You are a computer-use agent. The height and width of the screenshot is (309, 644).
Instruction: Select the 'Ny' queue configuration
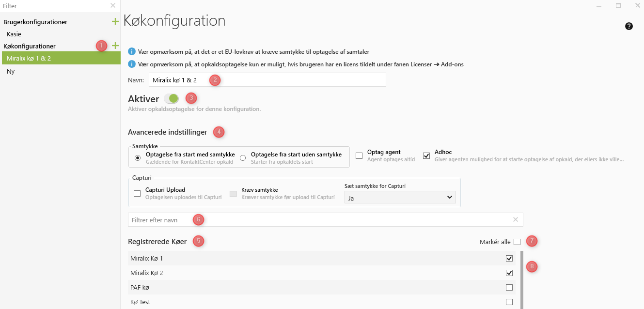point(11,71)
